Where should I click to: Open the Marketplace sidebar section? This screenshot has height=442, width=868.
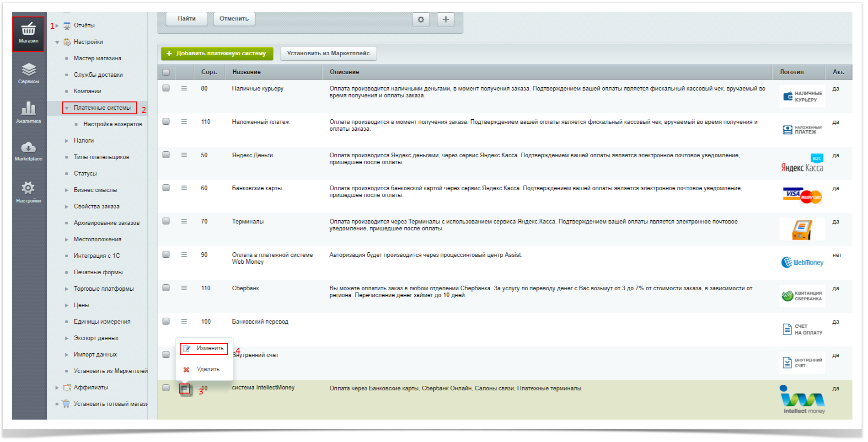tap(28, 151)
